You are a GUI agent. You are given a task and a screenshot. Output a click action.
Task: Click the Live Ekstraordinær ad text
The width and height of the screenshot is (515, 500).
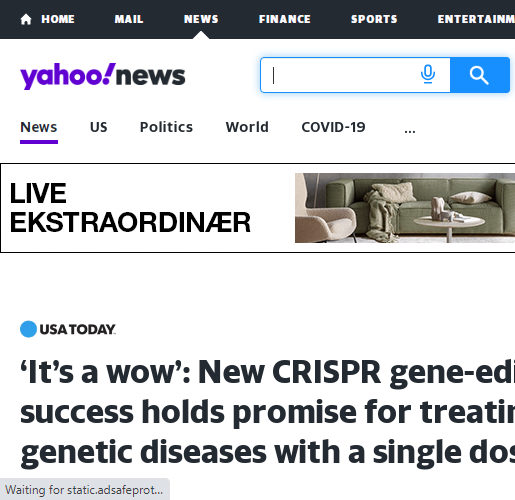click(x=130, y=208)
